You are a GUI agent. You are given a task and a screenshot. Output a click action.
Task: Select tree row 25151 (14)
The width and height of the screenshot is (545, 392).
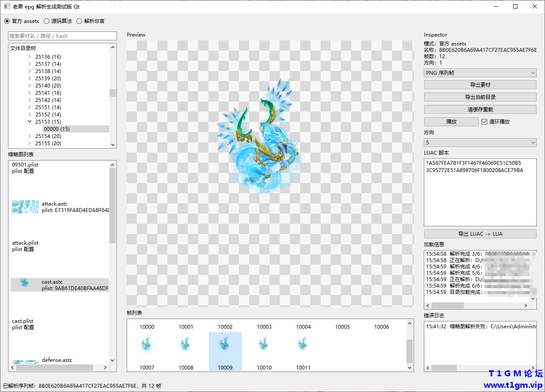coord(48,107)
